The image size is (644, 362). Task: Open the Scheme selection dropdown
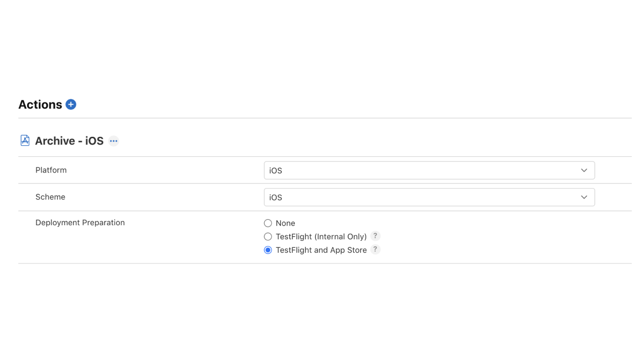click(x=429, y=197)
